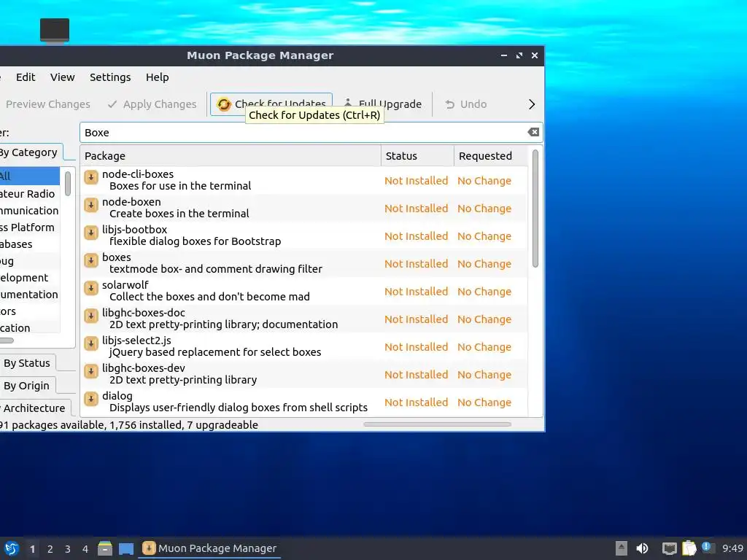Open the View menu
This screenshot has height=560, width=747.
(x=63, y=77)
